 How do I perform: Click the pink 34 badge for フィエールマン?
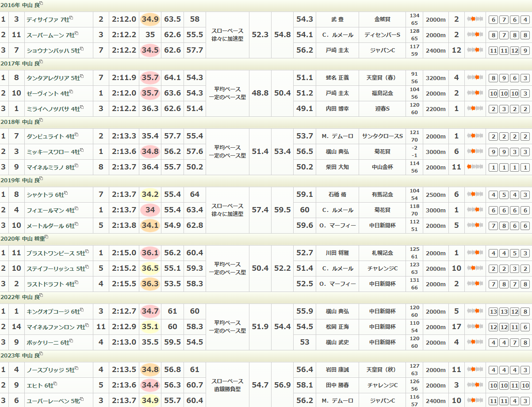click(150, 210)
